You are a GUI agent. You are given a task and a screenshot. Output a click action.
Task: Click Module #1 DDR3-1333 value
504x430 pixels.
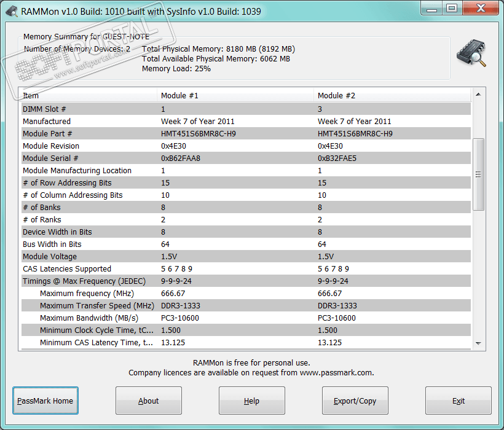pyautogui.click(x=181, y=306)
